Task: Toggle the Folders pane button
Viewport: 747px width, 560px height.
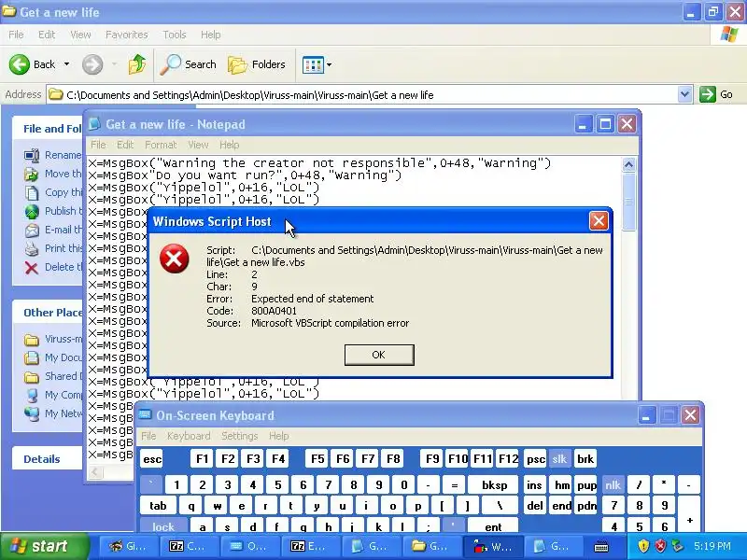Action: pos(257,64)
